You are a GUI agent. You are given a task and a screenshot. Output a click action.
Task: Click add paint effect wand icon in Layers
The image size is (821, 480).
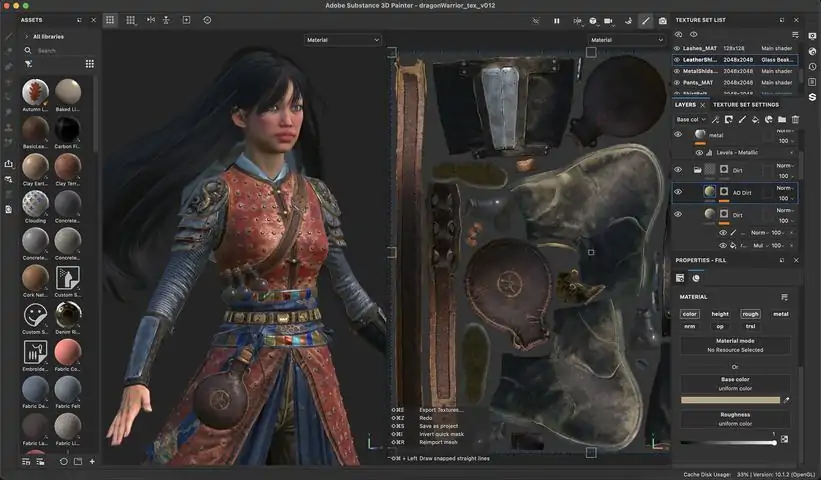[x=715, y=119]
